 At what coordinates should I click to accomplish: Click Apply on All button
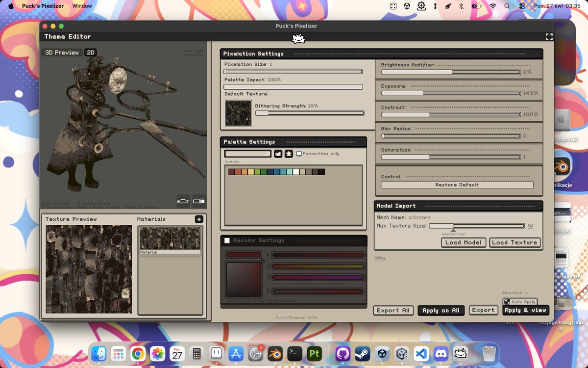[x=441, y=310]
